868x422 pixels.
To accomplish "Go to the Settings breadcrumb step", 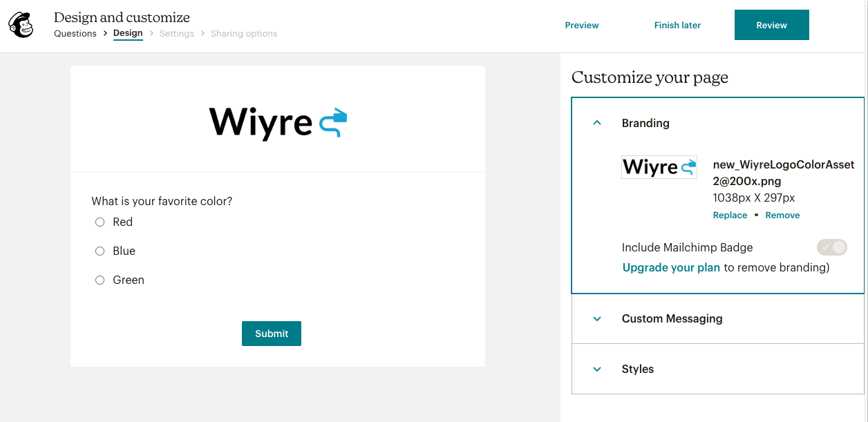I will 177,33.
